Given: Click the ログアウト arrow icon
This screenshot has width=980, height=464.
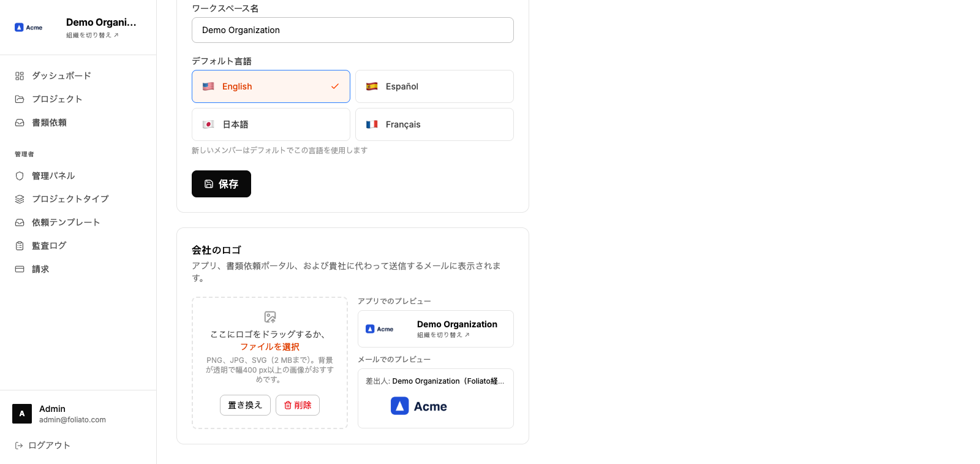Looking at the screenshot, I should click(19, 446).
